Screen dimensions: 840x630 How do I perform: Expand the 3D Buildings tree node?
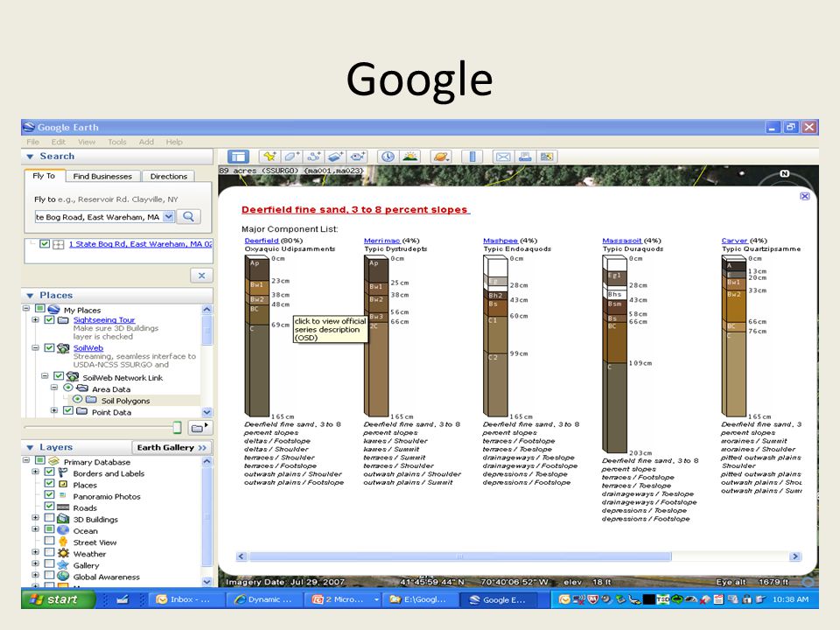click(x=35, y=518)
